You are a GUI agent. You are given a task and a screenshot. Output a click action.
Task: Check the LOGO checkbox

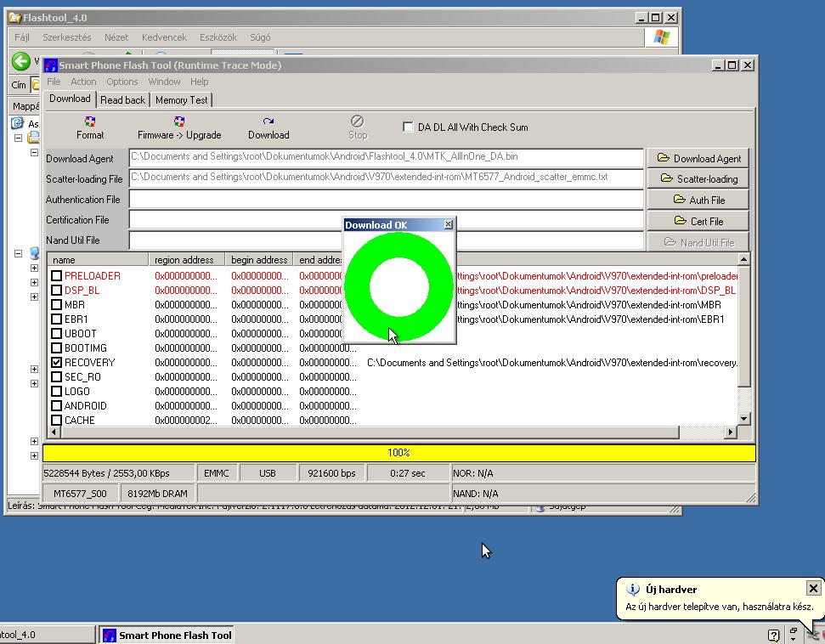[56, 392]
